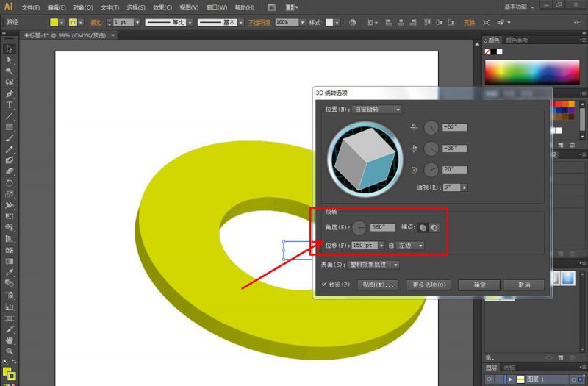The height and width of the screenshot is (386, 588).
Task: Click the 位移 offset value field
Action: pos(365,246)
